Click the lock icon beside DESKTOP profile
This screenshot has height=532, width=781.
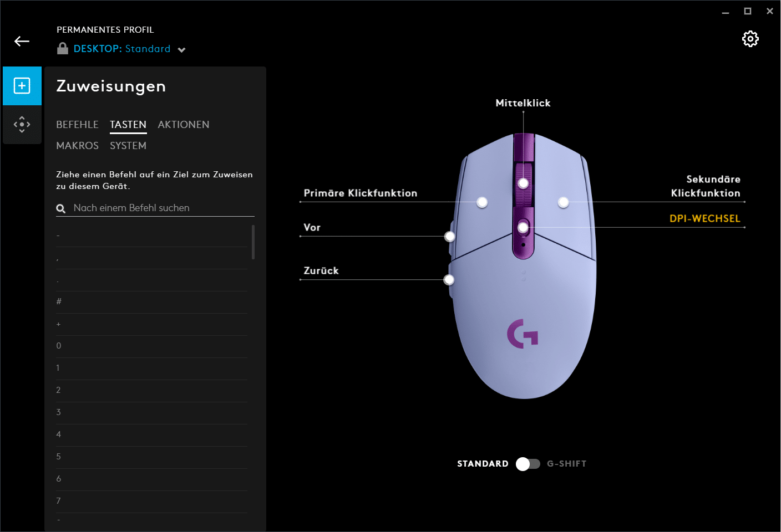click(63, 49)
